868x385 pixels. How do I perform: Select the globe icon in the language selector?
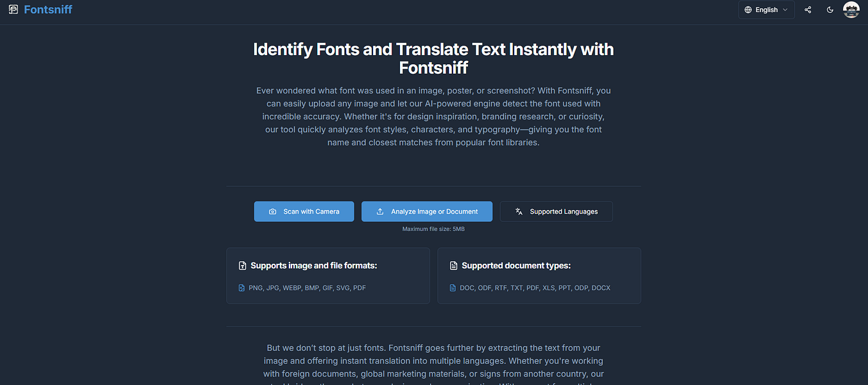pos(748,10)
